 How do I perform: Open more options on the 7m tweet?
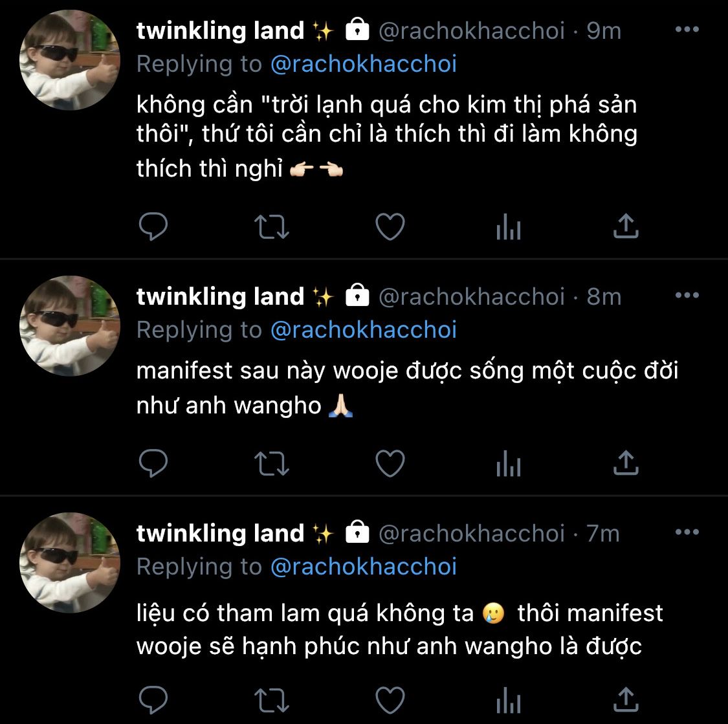(x=687, y=532)
